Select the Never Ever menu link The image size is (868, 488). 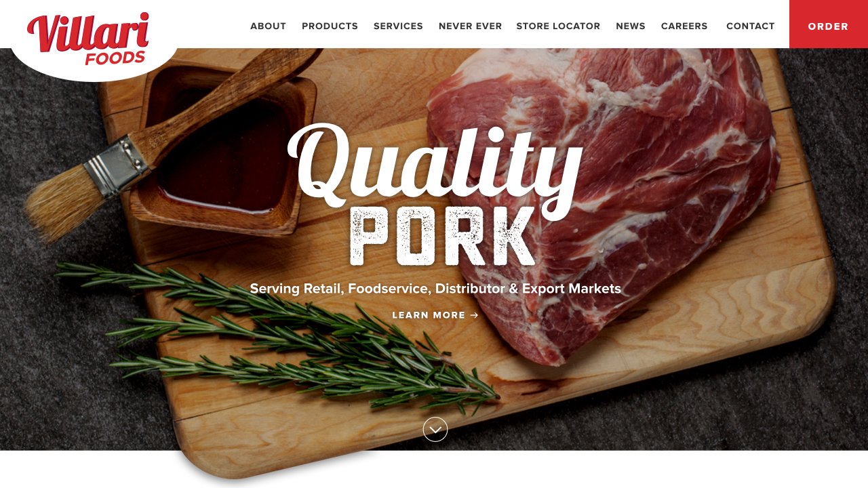coord(470,26)
